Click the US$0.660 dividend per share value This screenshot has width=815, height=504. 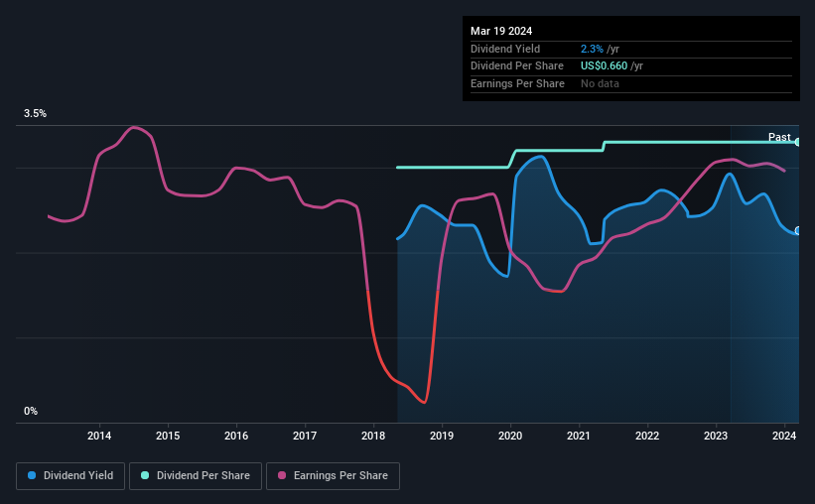pyautogui.click(x=604, y=66)
